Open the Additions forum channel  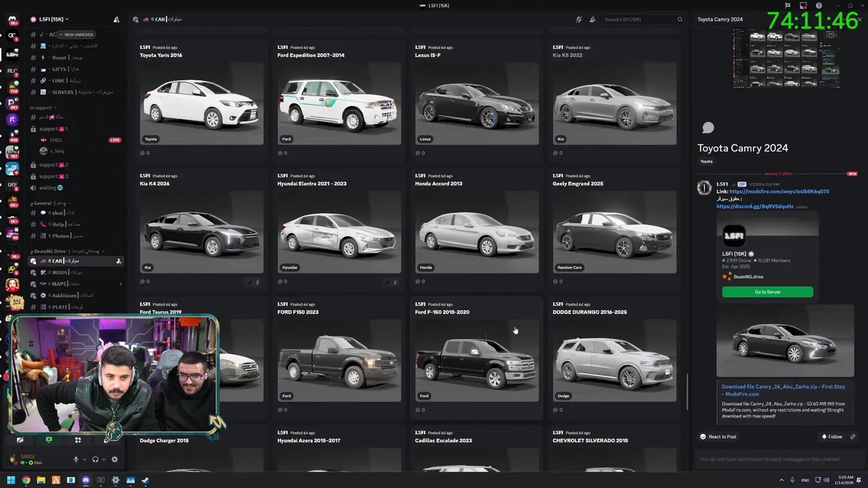(75, 296)
